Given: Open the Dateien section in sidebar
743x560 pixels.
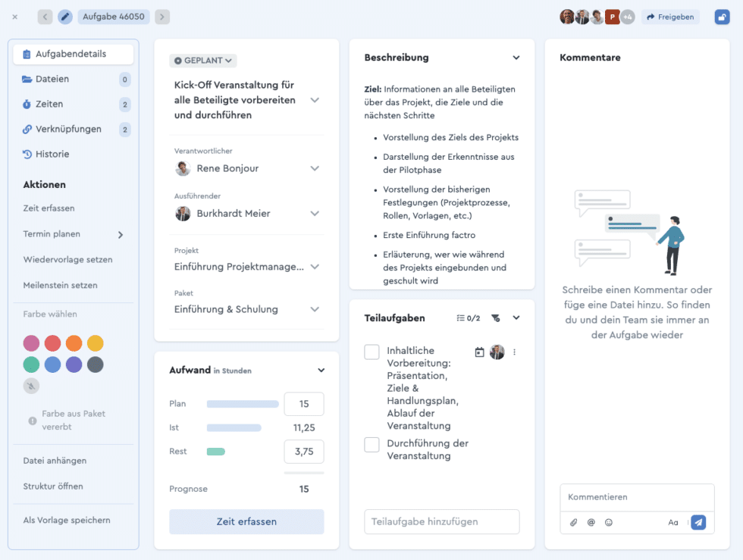Looking at the screenshot, I should click(52, 79).
